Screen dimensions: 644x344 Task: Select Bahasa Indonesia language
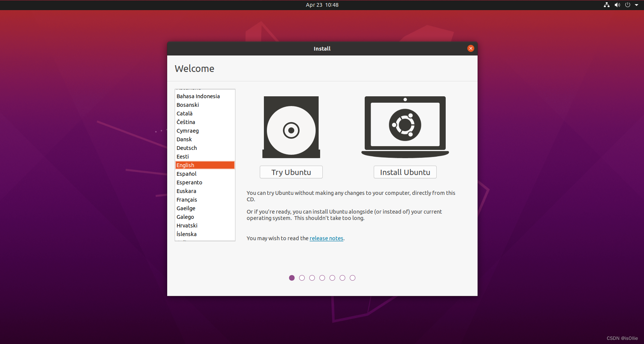click(x=205, y=96)
